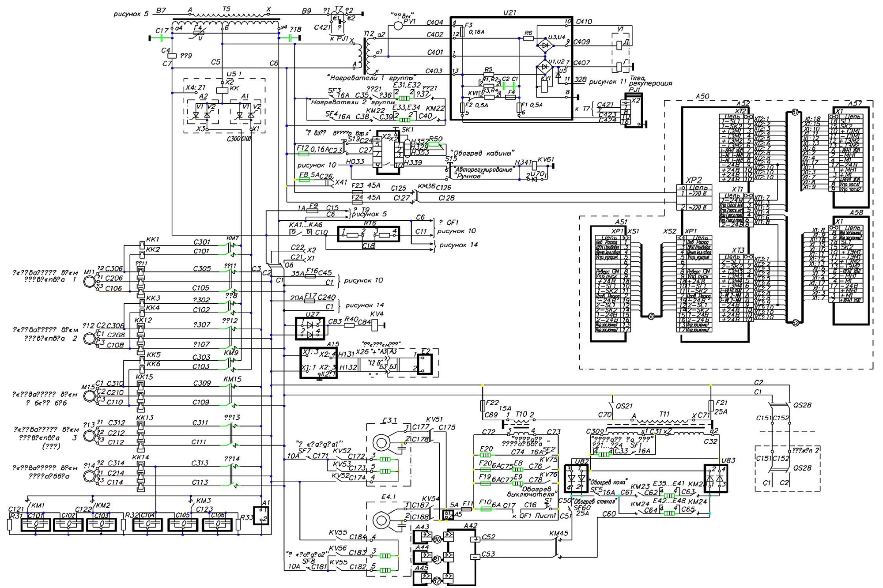Select the A57 module label

pos(855,103)
